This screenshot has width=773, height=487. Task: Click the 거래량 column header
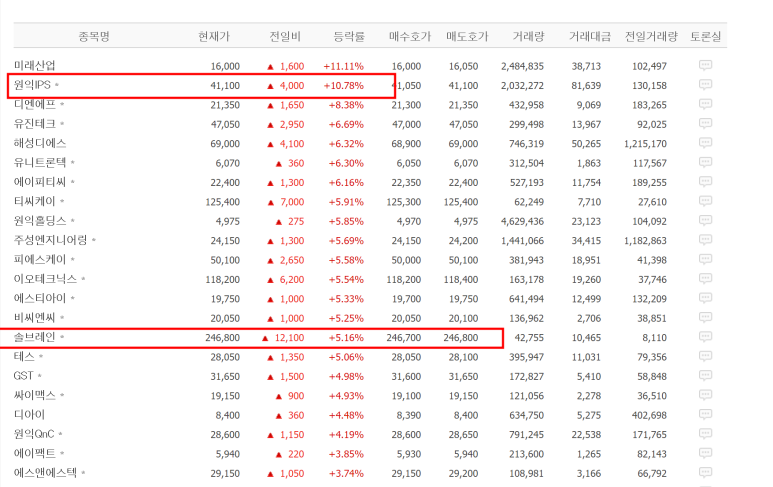click(x=528, y=36)
